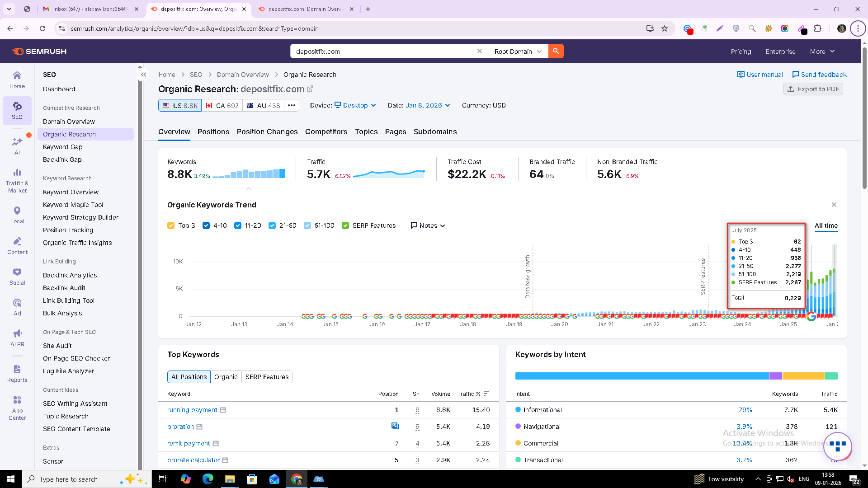Expand the Notes dropdown

point(428,225)
